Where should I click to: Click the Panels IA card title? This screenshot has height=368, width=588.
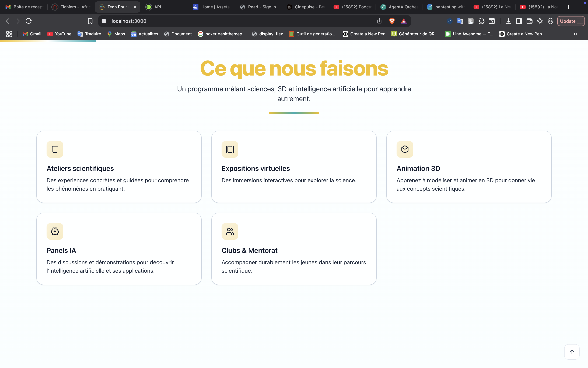61,250
